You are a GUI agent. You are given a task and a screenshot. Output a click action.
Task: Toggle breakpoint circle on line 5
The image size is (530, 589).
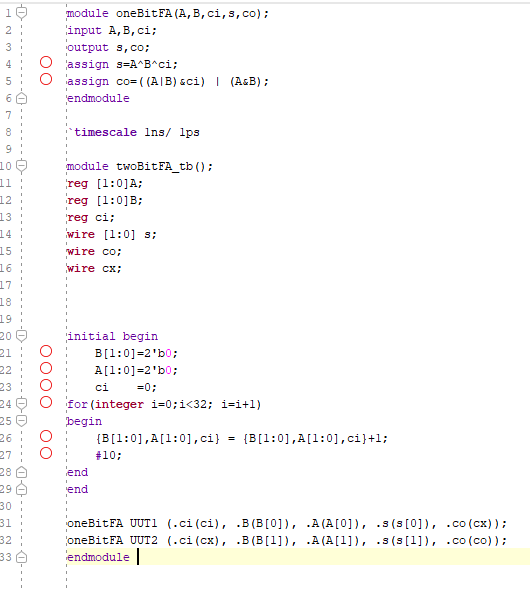46,79
